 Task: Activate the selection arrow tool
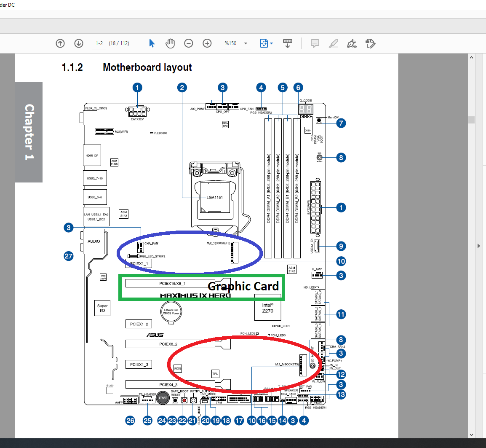[152, 43]
